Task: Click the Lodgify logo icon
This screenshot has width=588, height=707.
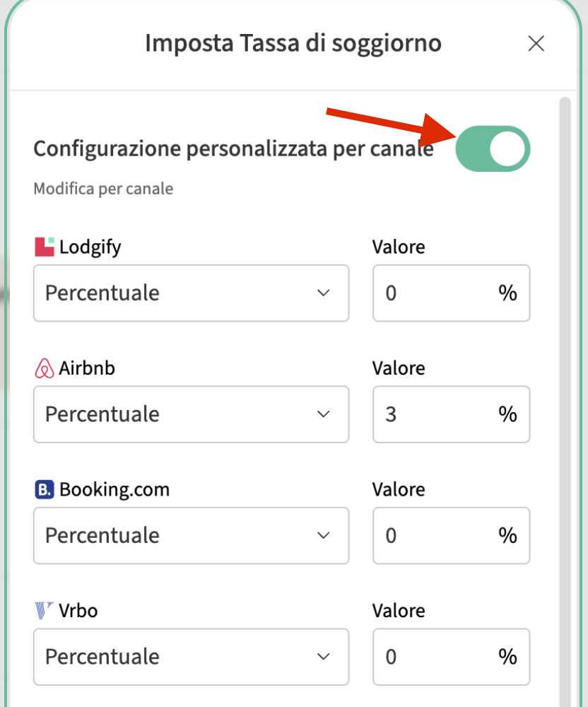Action: pos(45,247)
